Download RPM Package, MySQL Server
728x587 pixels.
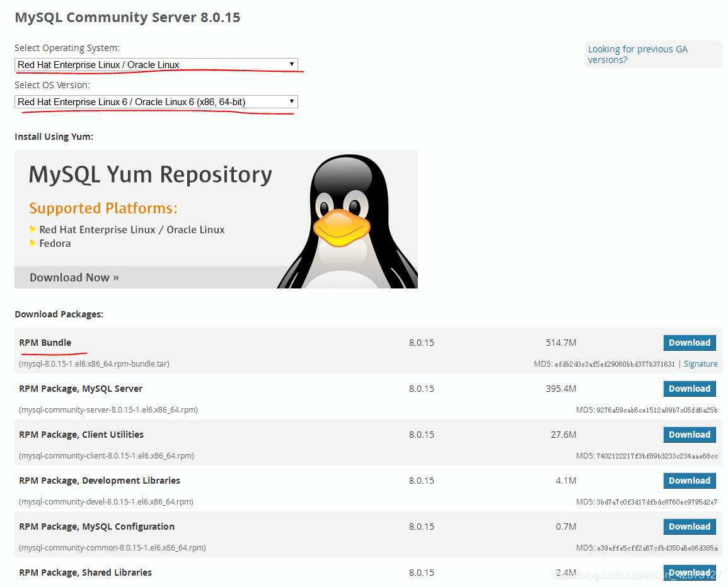coord(690,389)
